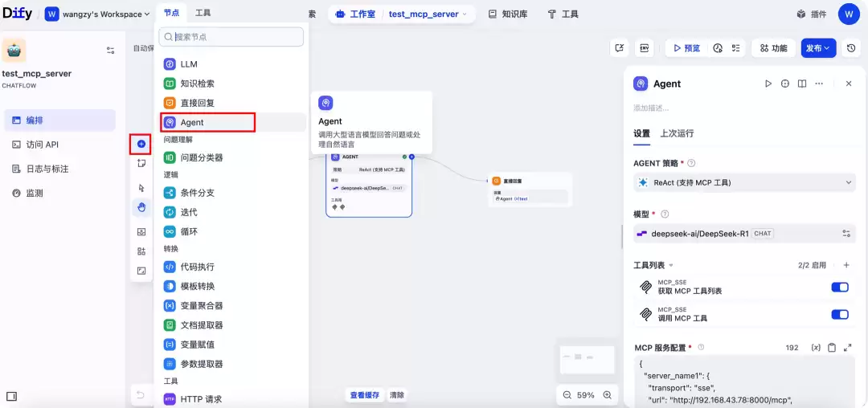Image resolution: width=868 pixels, height=408 pixels.
Task: Click the maximize canvas icon in left toolbar
Action: click(141, 271)
